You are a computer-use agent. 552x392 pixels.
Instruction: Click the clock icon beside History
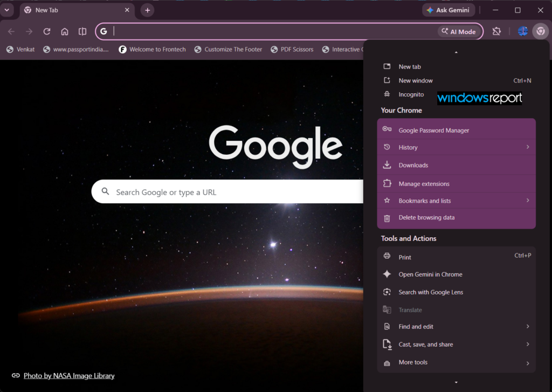(387, 147)
